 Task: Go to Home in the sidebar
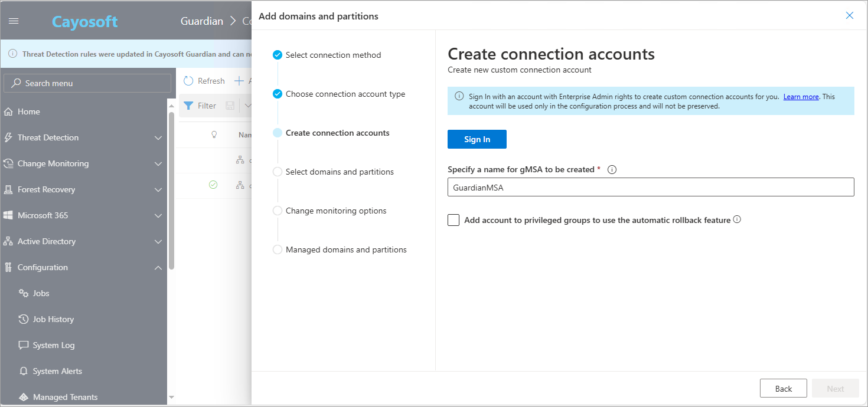pos(28,111)
